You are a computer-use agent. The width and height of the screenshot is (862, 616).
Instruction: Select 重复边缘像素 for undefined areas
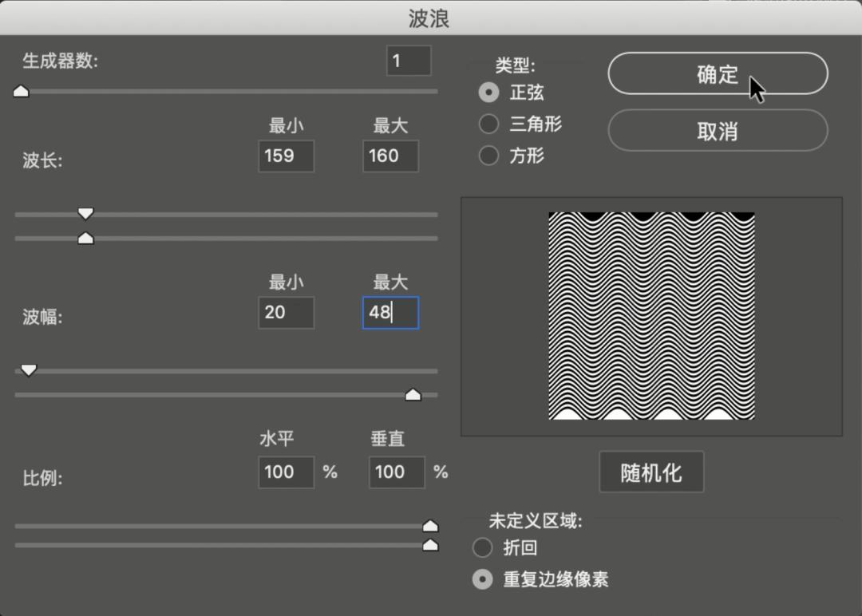click(482, 579)
